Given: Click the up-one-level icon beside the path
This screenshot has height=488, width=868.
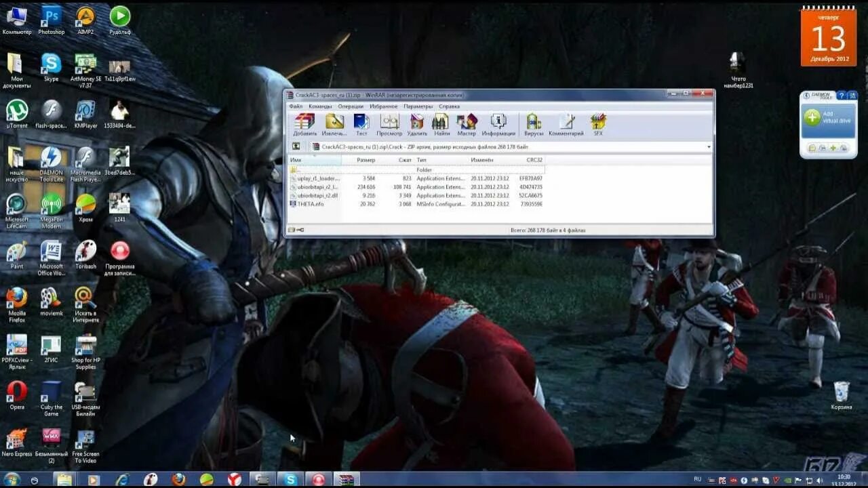Looking at the screenshot, I should (x=296, y=146).
